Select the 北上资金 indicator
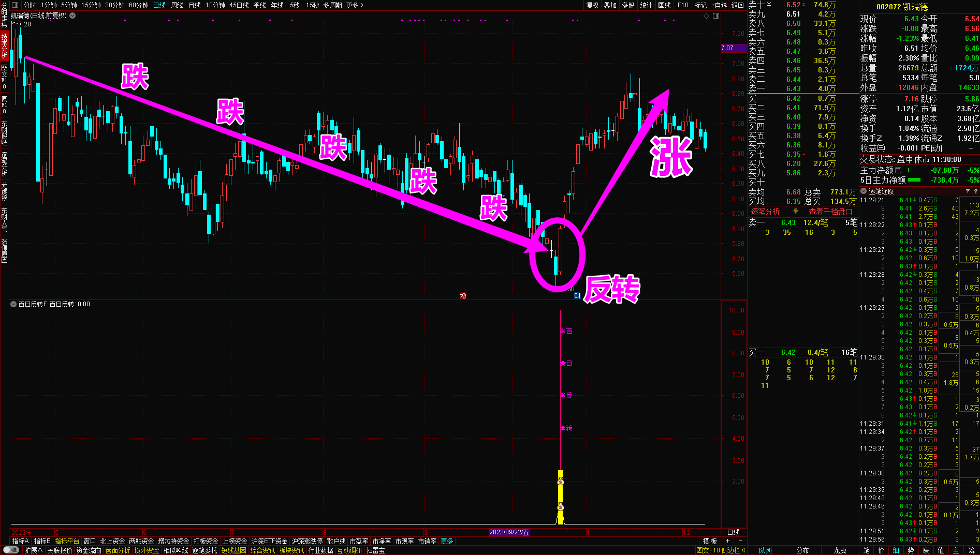Viewport: 980px width, 555px height. click(x=112, y=541)
